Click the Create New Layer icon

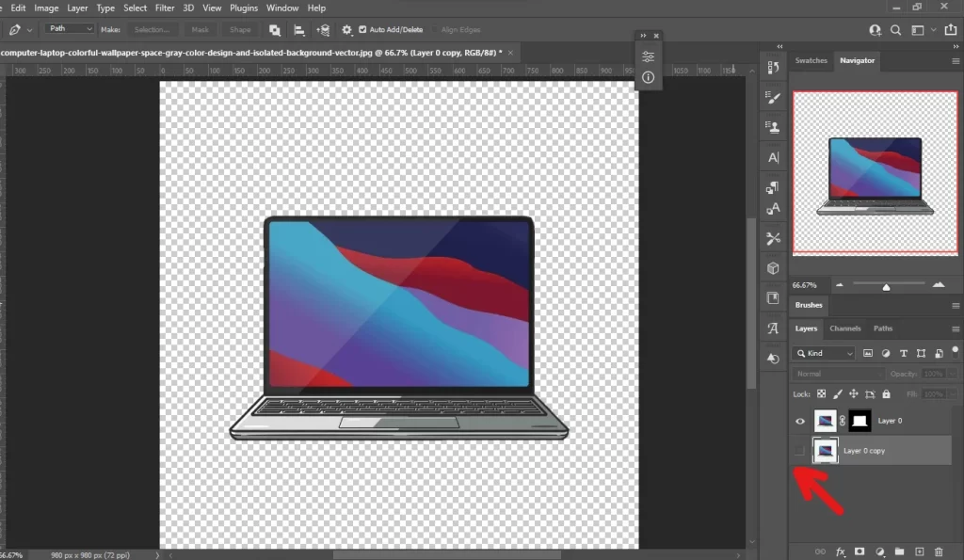(x=919, y=551)
